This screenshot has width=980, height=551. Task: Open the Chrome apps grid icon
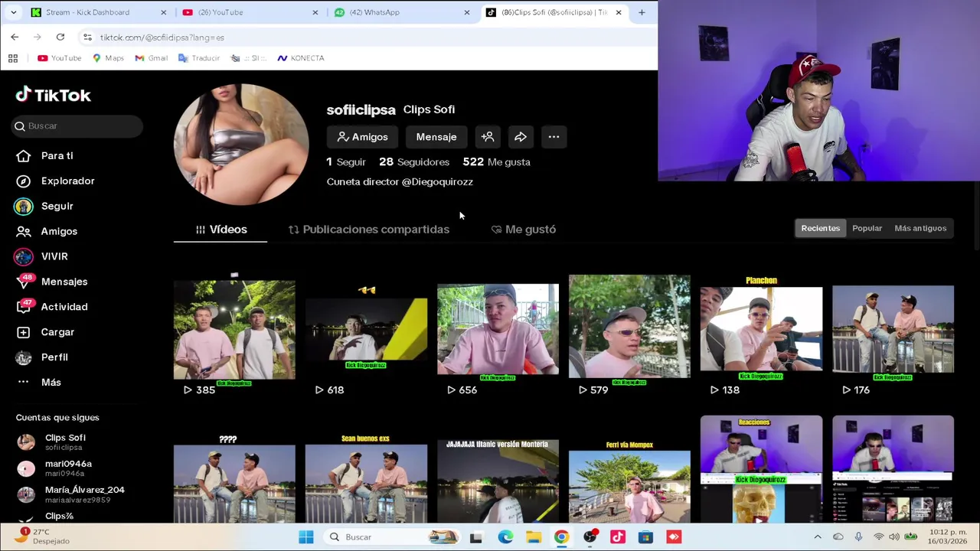13,58
